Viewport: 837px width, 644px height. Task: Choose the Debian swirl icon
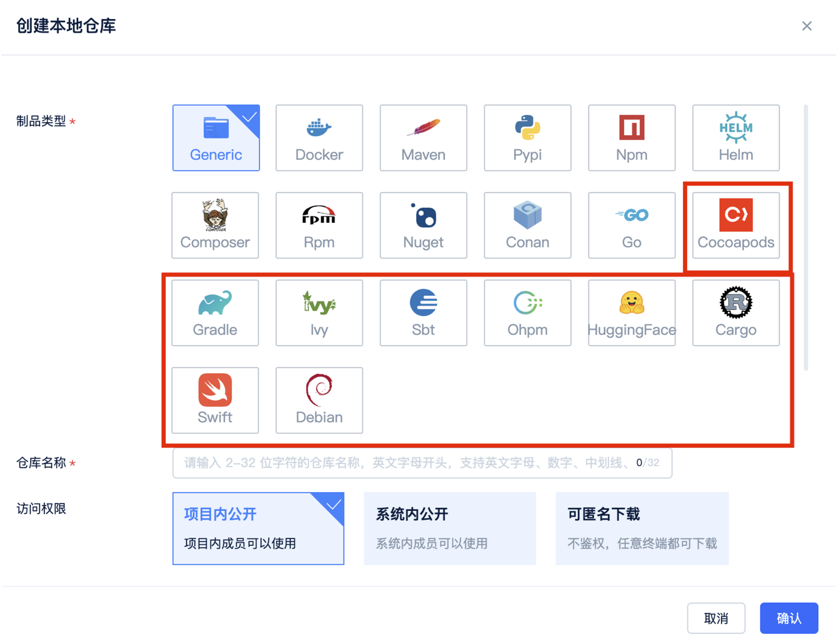[319, 400]
